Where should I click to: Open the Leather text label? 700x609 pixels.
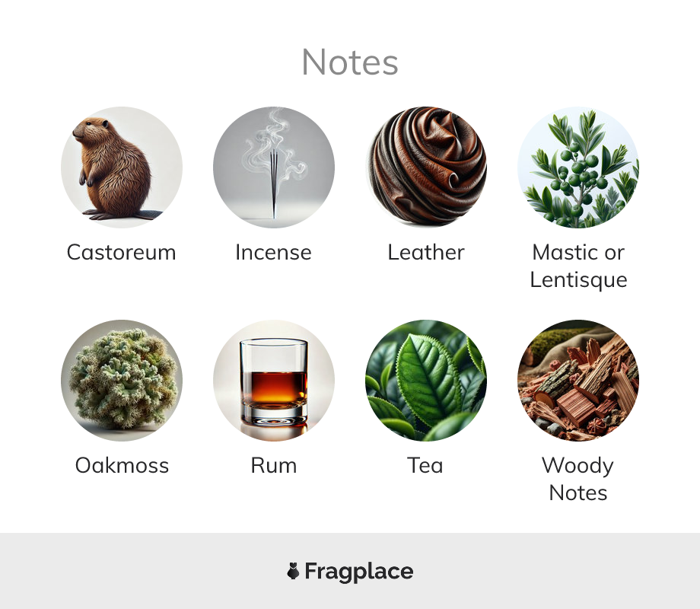[426, 253]
